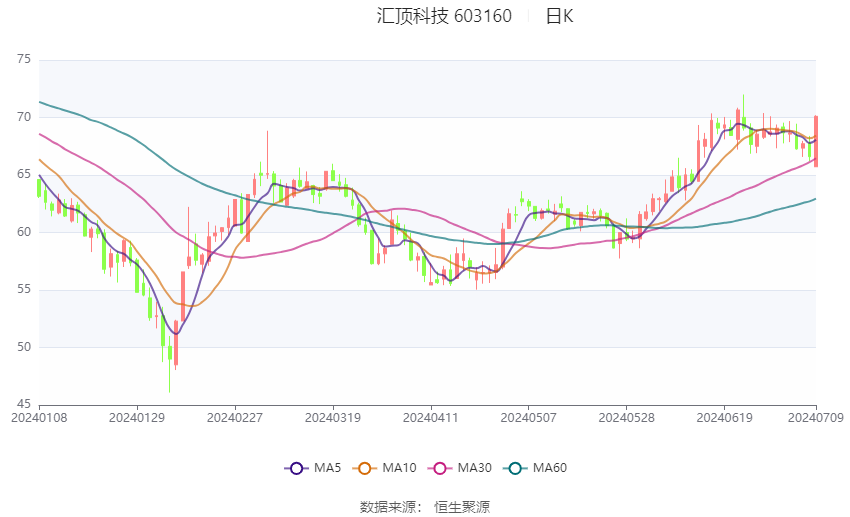
Task: Click the y-axis value 65
Action: [x=24, y=174]
